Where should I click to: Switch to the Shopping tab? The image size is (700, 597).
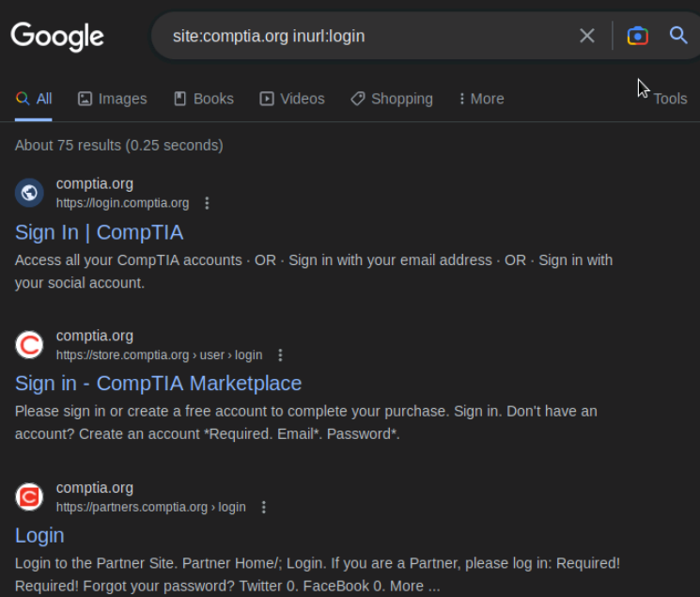392,99
